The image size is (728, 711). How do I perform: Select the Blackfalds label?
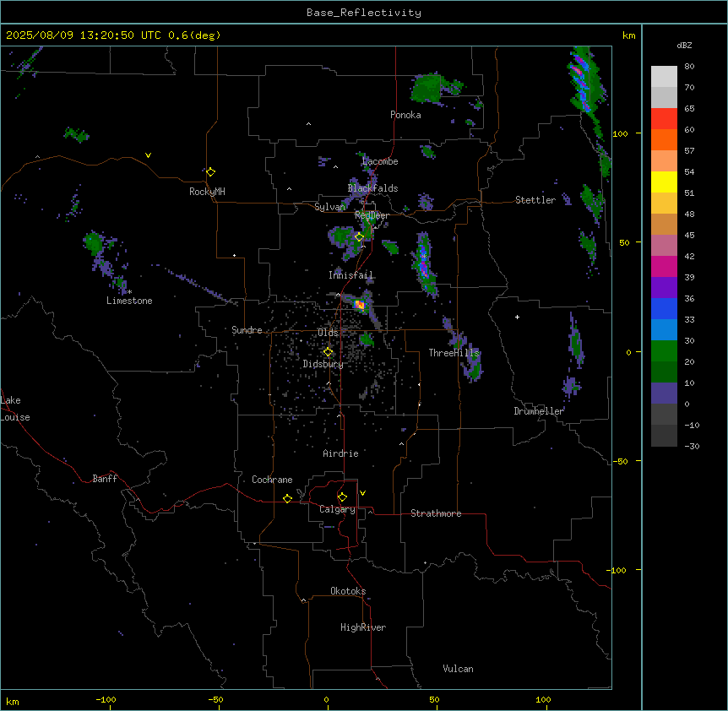372,188
